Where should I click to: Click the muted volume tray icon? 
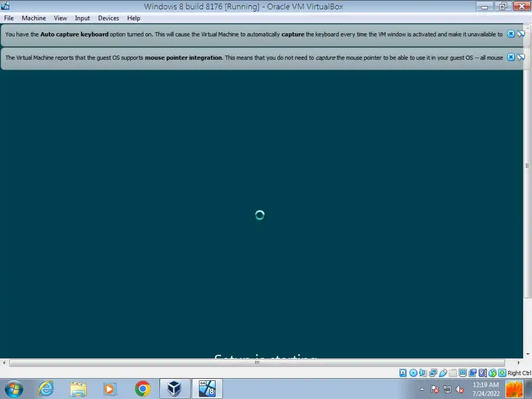coord(460,389)
